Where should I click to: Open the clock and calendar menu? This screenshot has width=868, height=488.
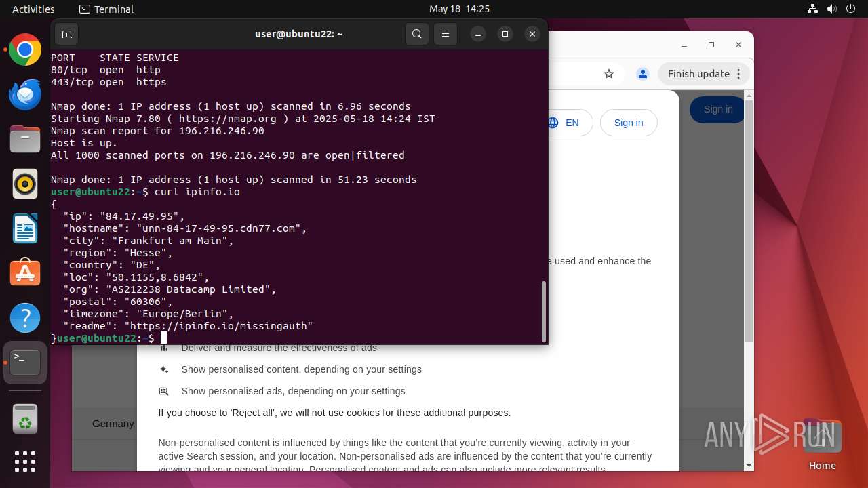pos(459,9)
